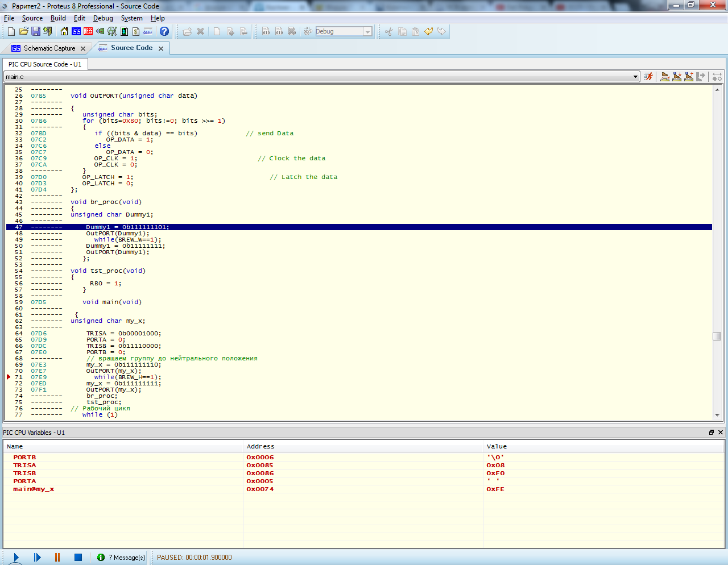This screenshot has height=565, width=728.
Task: Toggle the breakpoint icon in the debug toolbar
Action: pos(717,77)
